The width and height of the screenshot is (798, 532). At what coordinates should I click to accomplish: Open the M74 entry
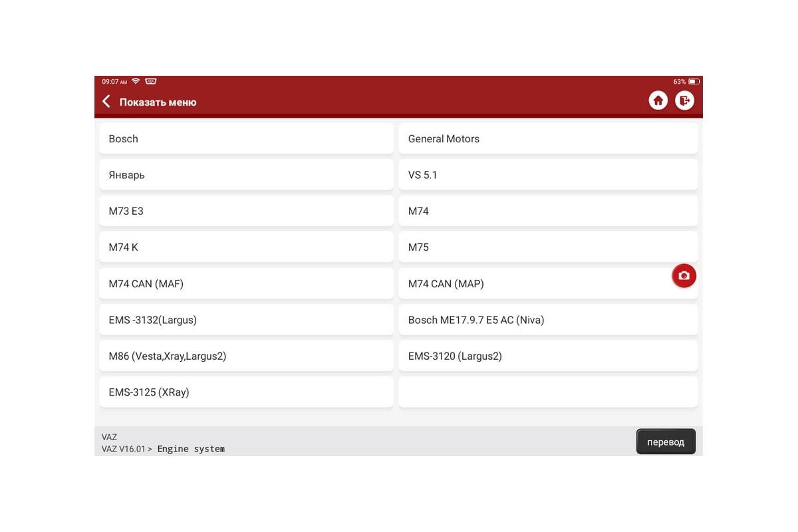pyautogui.click(x=548, y=211)
